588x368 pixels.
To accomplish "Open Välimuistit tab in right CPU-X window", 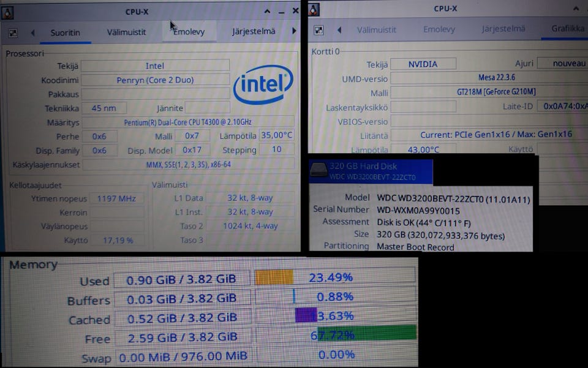I will (376, 29).
